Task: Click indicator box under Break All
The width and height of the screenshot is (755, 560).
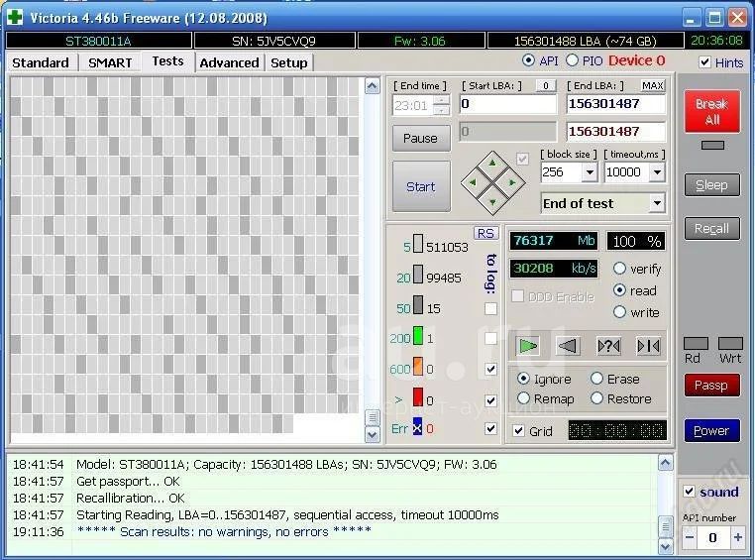Action: click(712, 145)
